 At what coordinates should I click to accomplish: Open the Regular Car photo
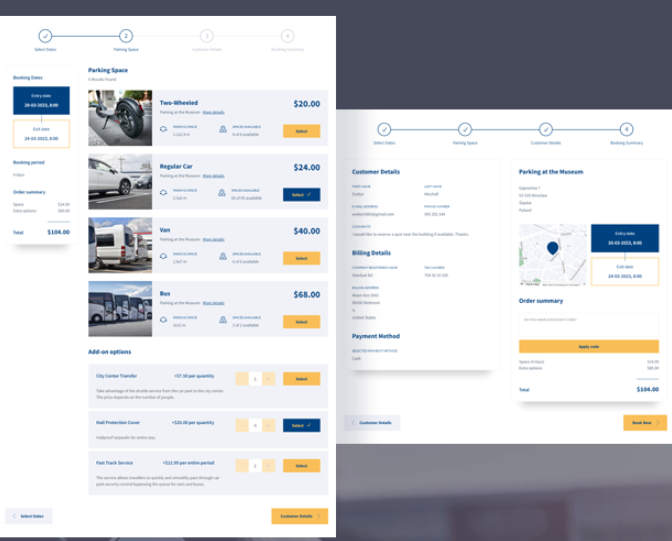pyautogui.click(x=120, y=181)
